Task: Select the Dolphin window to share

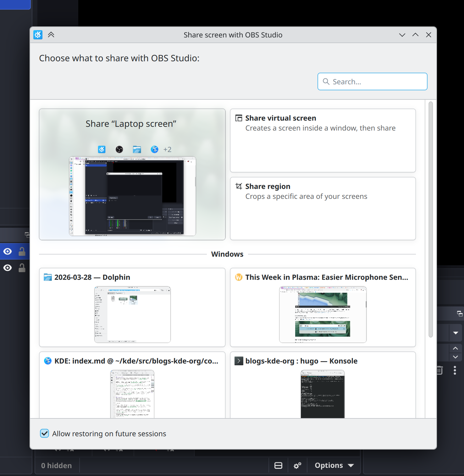Action: coord(132,307)
